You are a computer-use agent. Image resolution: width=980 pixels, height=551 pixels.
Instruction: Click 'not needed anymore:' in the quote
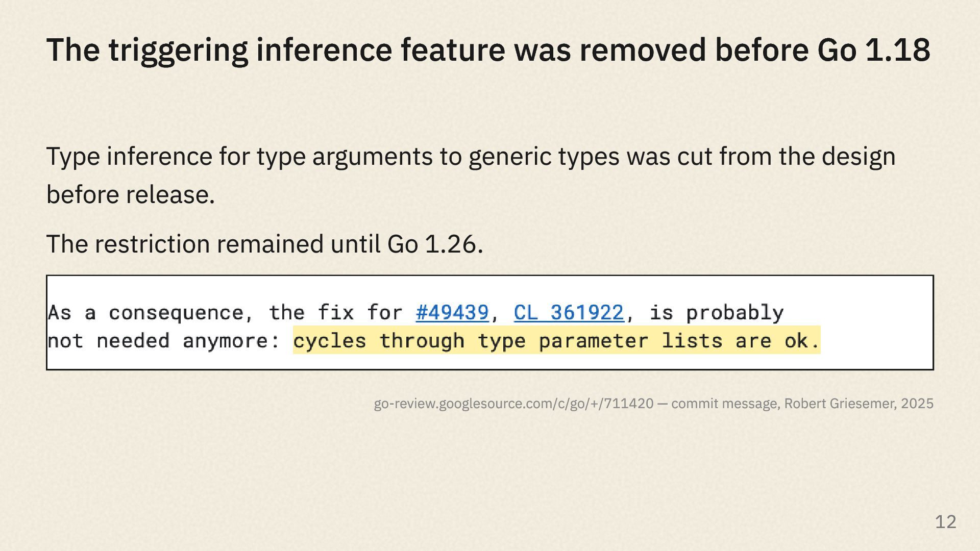pyautogui.click(x=164, y=341)
